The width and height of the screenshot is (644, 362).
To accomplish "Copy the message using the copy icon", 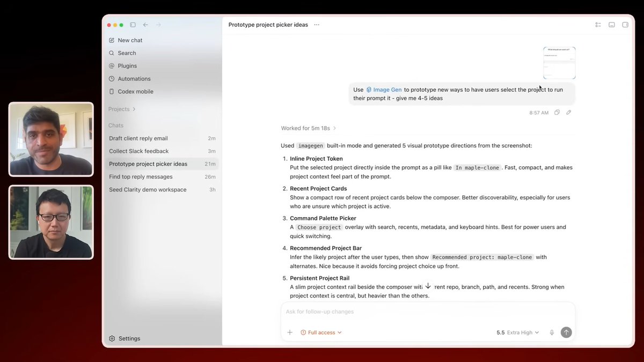I will pos(557,113).
